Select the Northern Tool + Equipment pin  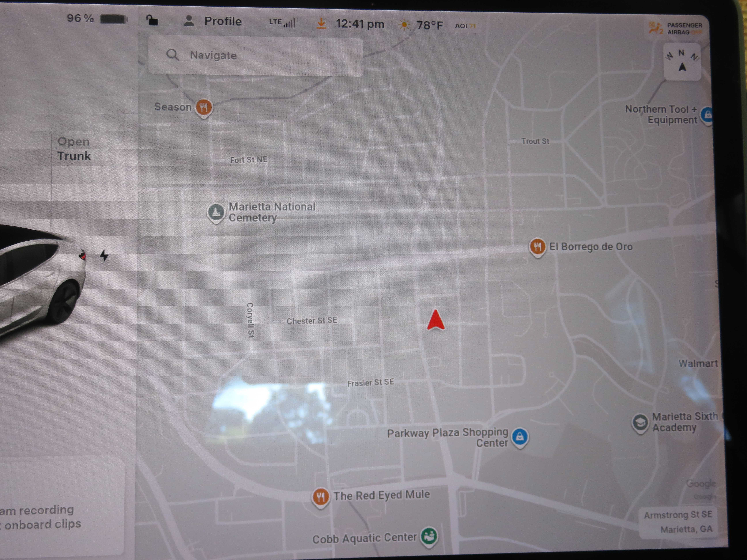(x=707, y=116)
